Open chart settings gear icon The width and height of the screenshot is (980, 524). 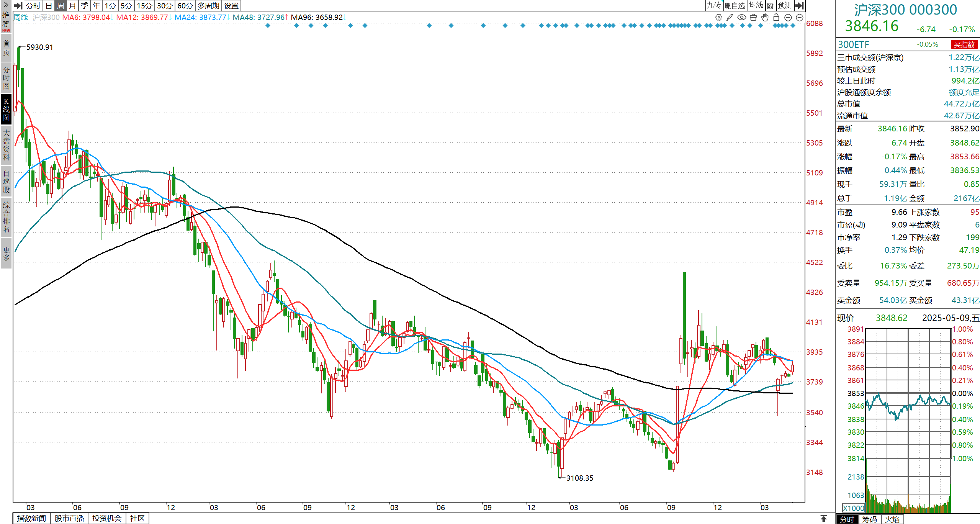[x=718, y=17]
